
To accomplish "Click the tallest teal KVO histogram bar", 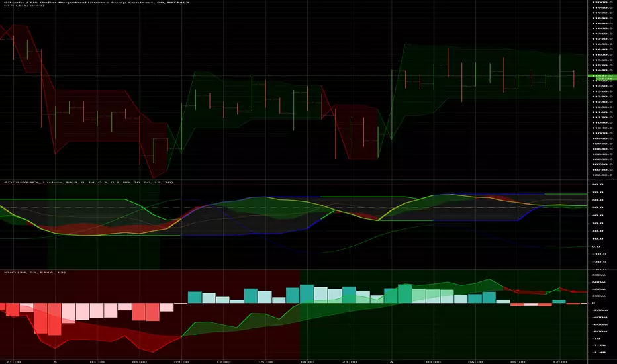I will click(x=307, y=294).
